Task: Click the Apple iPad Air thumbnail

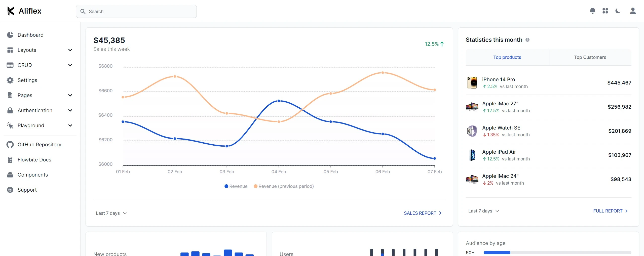Action: point(472,155)
